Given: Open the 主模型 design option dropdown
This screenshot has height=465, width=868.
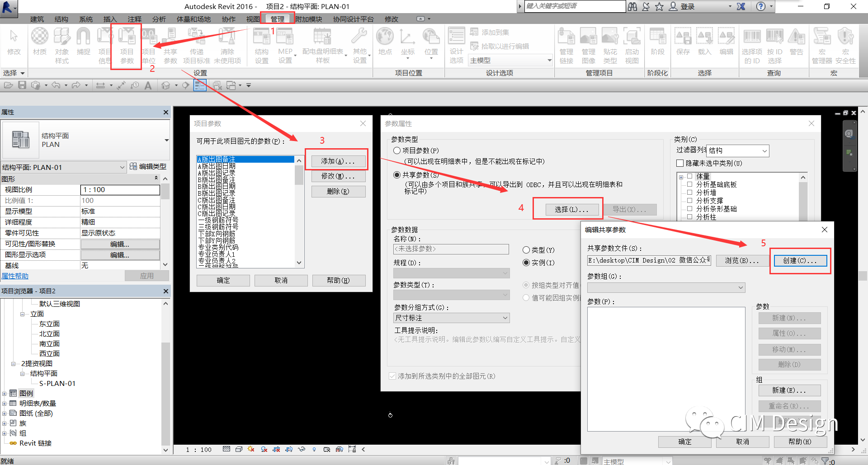Looking at the screenshot, I should click(x=511, y=60).
